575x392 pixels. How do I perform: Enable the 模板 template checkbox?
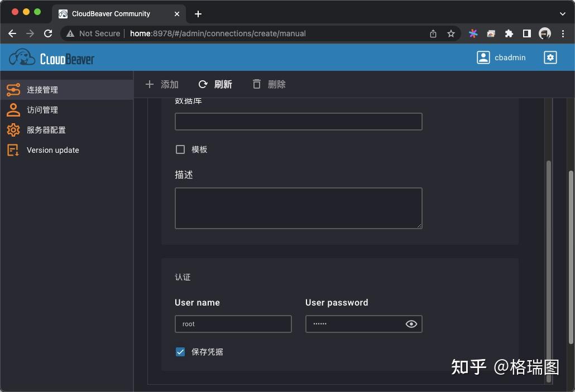(x=180, y=149)
